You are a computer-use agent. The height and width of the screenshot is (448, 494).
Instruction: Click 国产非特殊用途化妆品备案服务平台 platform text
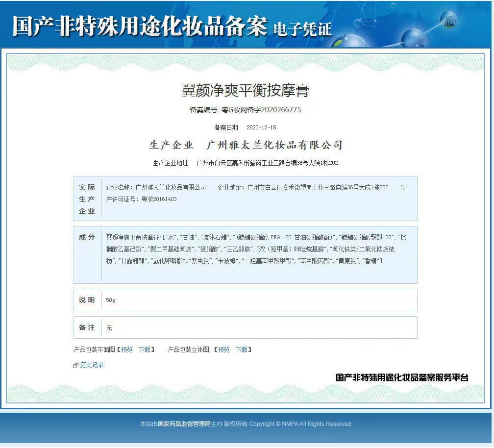tap(402, 377)
